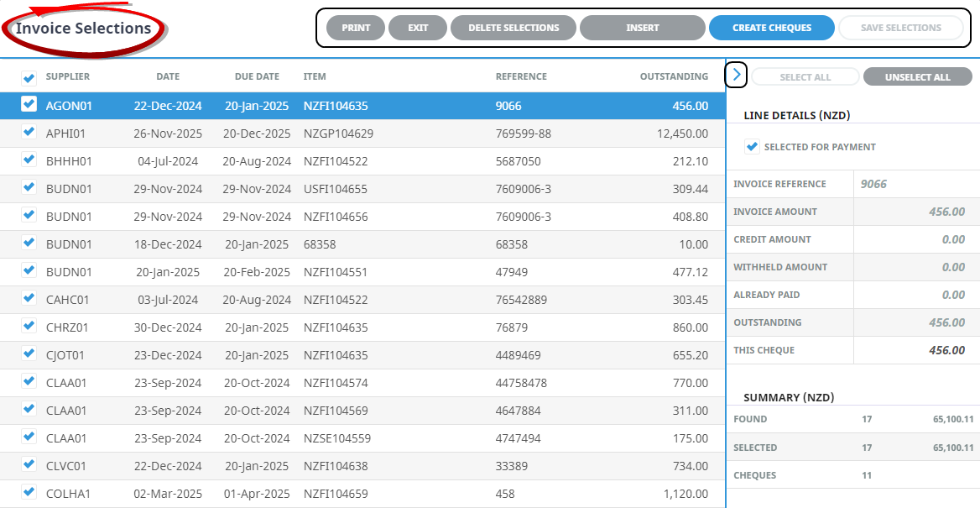Toggle the header select-all checkbox
This screenshot has height=508, width=980.
point(29,78)
